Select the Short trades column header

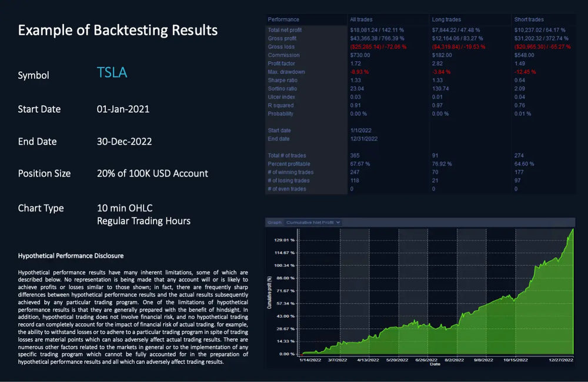[529, 19]
